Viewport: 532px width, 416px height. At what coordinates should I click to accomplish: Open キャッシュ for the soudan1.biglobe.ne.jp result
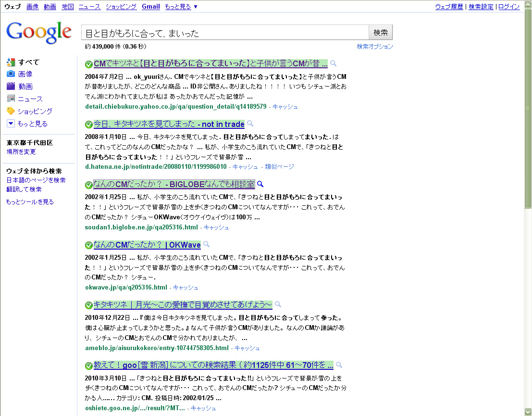click(216, 227)
